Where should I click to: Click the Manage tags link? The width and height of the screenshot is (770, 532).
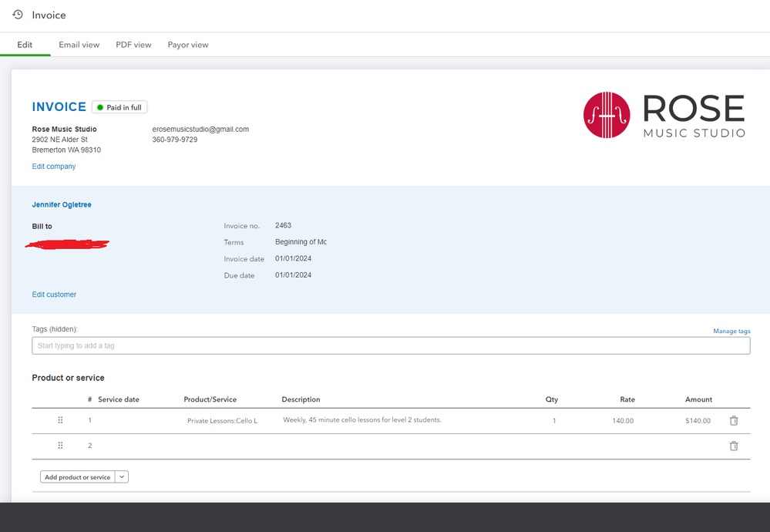pos(731,331)
